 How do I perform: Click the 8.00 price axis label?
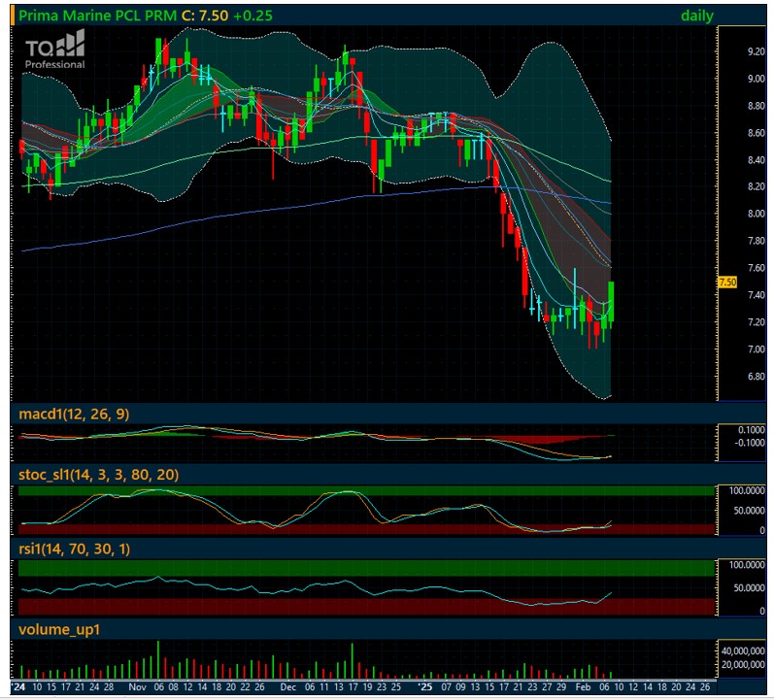click(756, 214)
